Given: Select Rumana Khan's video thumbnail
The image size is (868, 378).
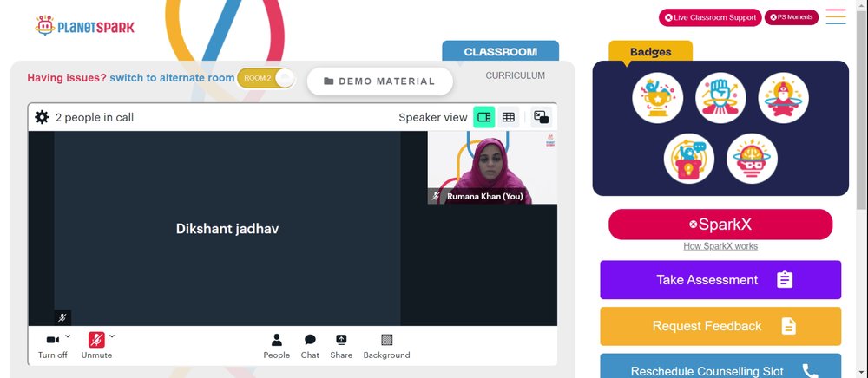Looking at the screenshot, I should (492, 167).
